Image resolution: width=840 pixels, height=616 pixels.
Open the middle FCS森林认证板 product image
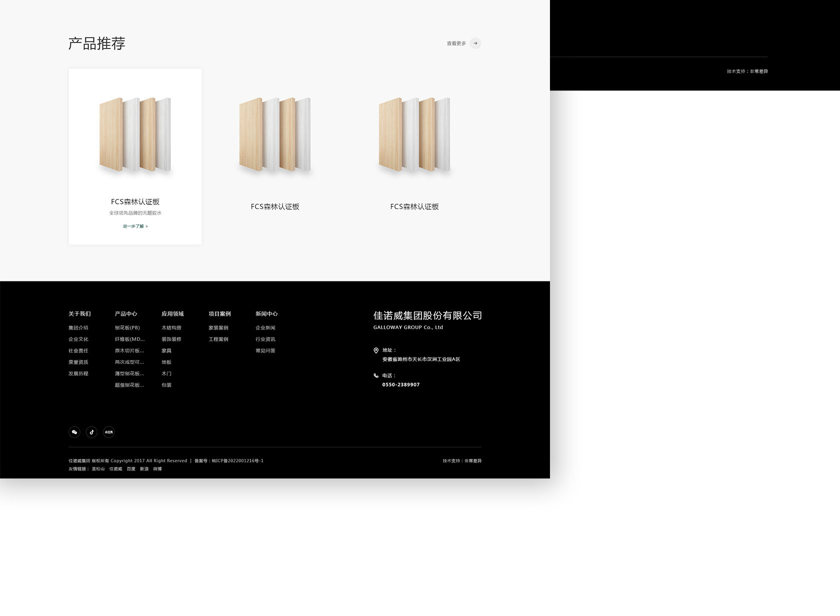tap(274, 134)
